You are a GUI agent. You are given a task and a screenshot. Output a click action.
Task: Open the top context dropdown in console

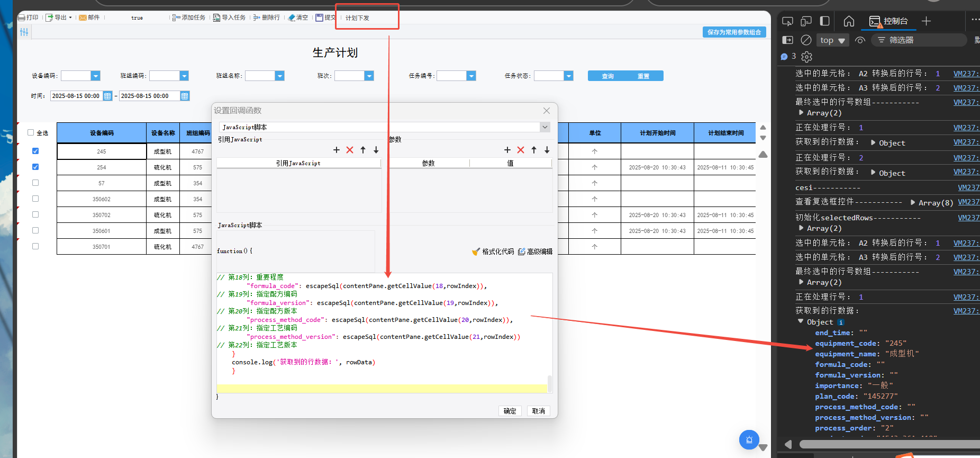tap(832, 40)
